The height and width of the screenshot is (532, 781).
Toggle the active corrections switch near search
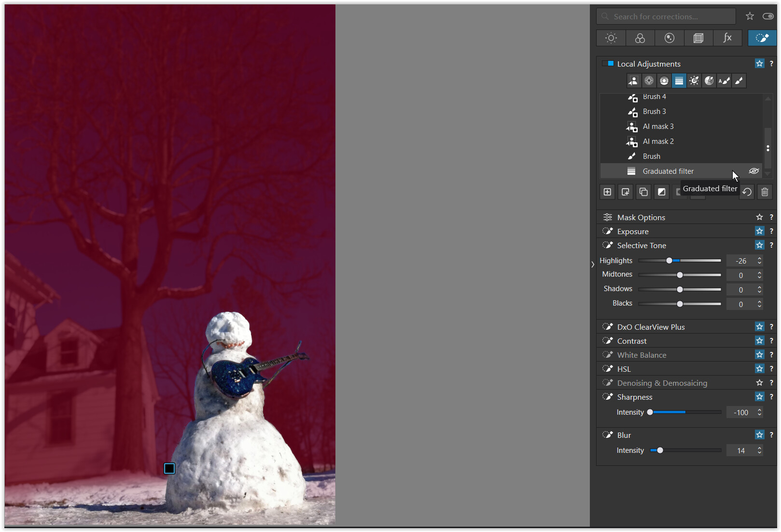tap(768, 16)
